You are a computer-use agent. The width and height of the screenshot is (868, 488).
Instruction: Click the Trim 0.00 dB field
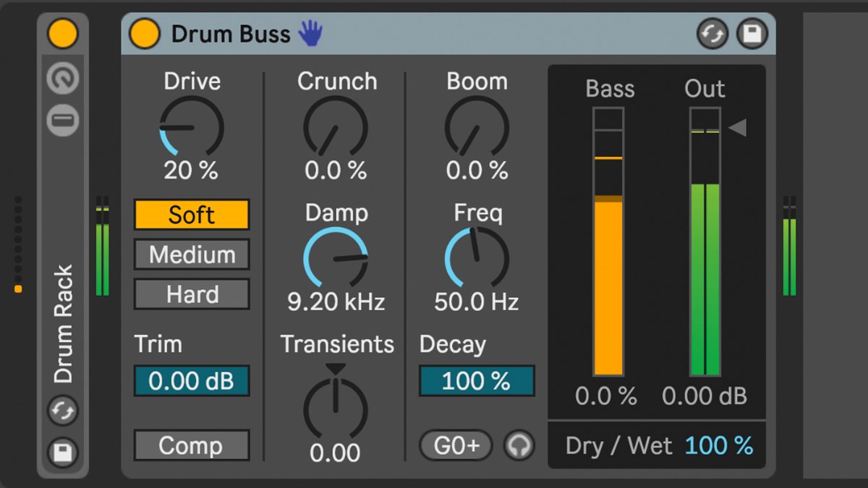pyautogui.click(x=192, y=381)
